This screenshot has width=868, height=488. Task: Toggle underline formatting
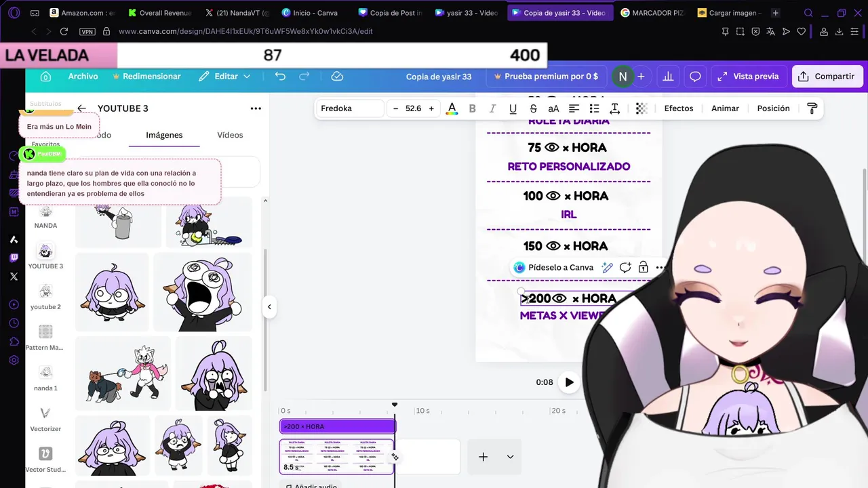pos(513,108)
